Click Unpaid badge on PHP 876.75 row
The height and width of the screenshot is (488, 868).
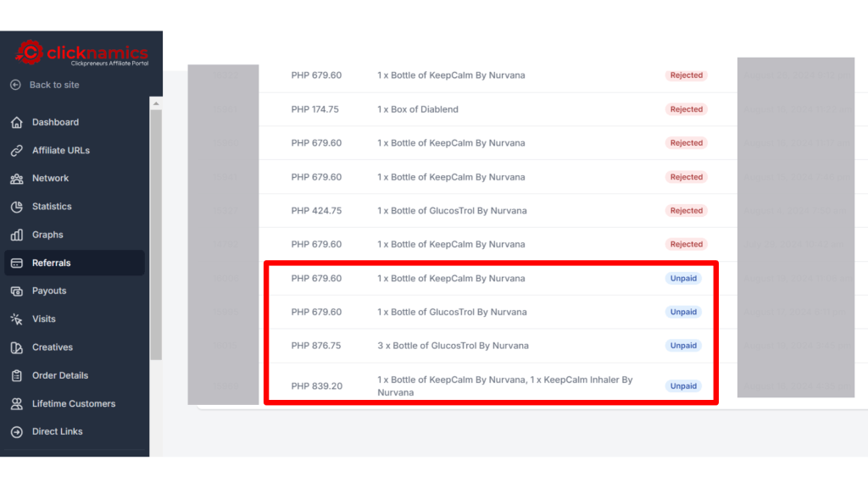[x=683, y=346]
